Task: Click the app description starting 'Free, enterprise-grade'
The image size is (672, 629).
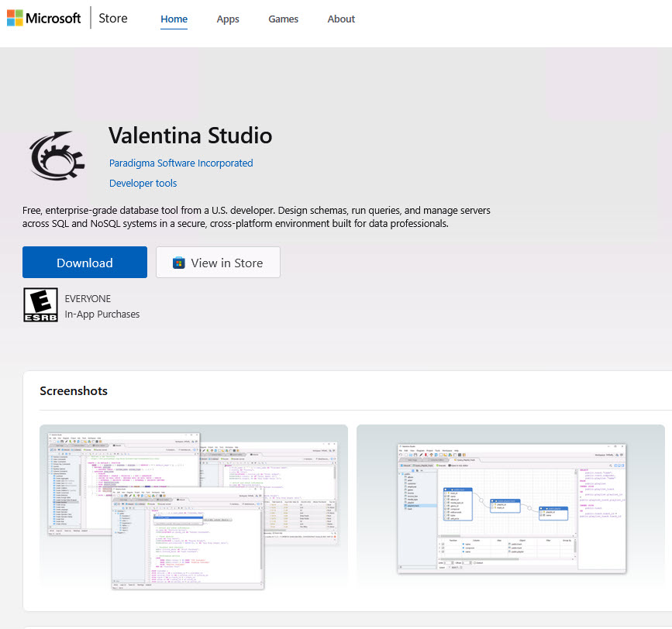Action: [257, 217]
